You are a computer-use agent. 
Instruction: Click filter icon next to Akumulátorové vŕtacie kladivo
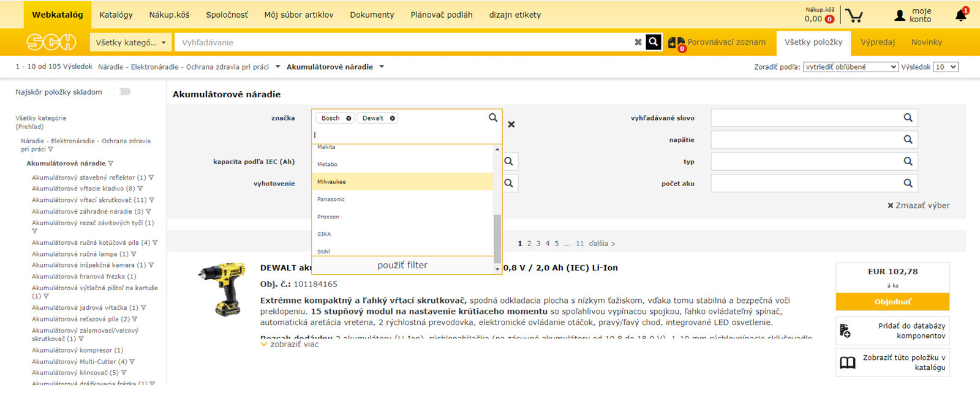pos(140,189)
